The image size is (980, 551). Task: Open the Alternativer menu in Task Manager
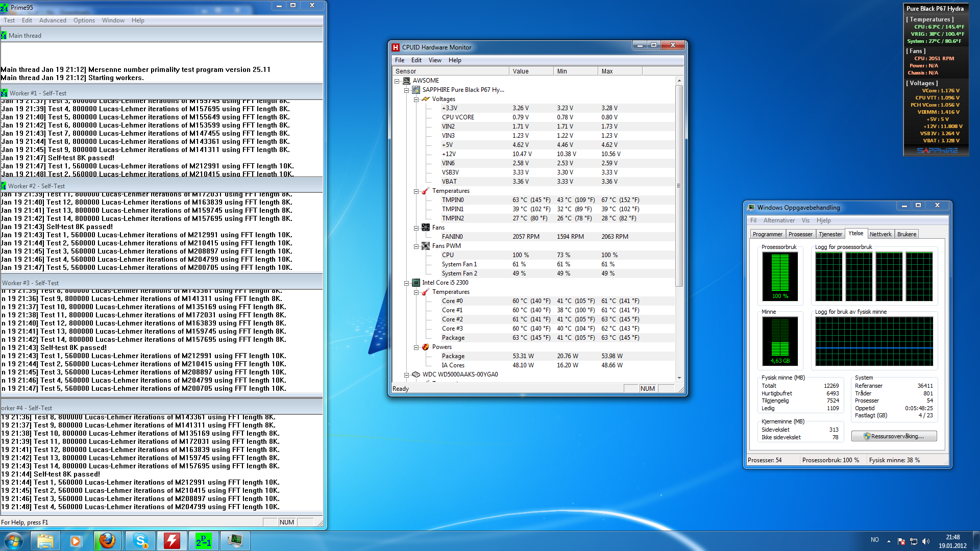click(779, 220)
